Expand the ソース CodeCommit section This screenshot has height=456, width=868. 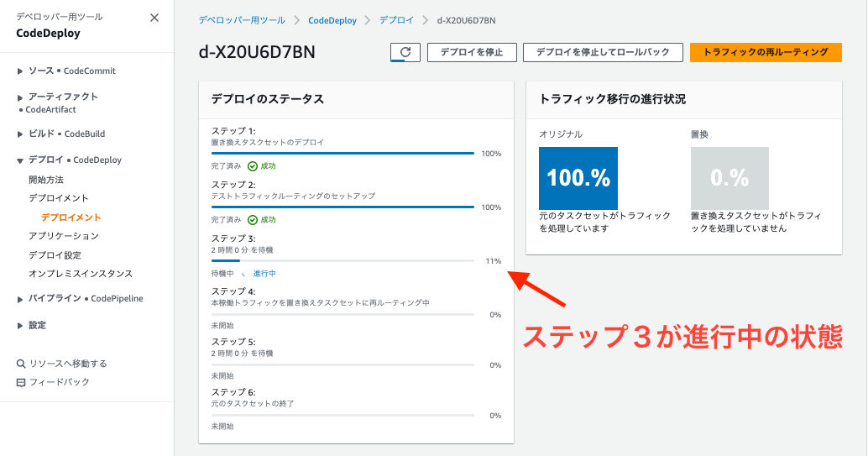[19, 71]
